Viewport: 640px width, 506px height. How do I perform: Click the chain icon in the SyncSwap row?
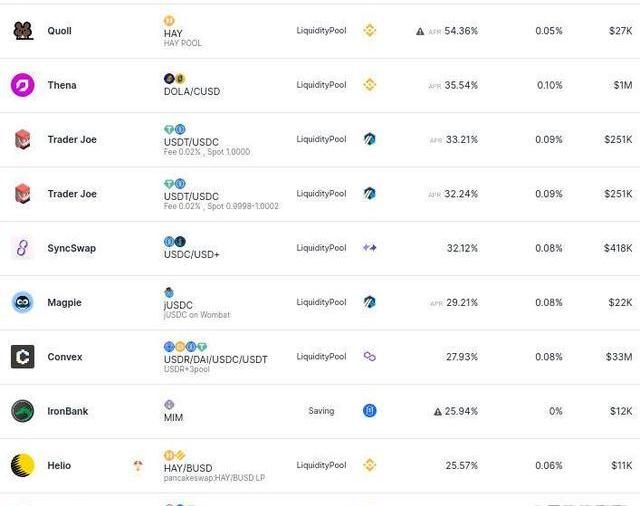369,248
